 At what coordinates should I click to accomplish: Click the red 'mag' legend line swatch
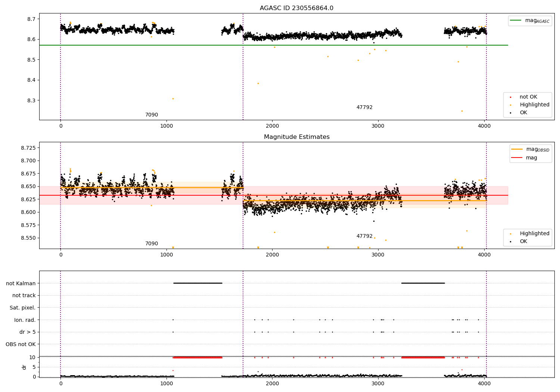coord(517,158)
